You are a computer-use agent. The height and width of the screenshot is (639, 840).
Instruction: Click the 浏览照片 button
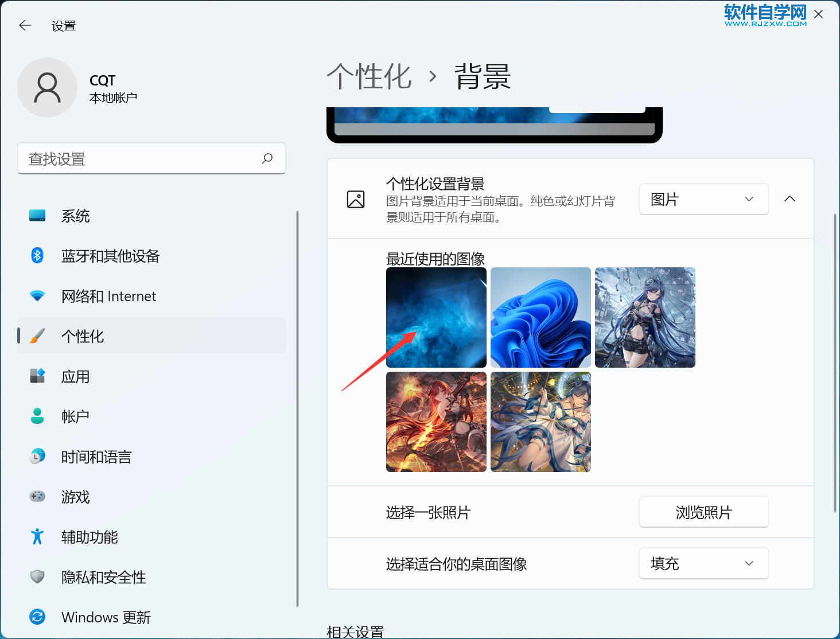(x=703, y=512)
